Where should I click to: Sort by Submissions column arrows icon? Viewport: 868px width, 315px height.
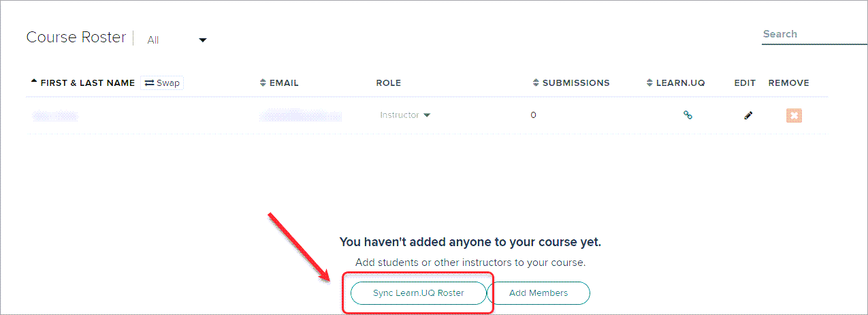coord(536,83)
